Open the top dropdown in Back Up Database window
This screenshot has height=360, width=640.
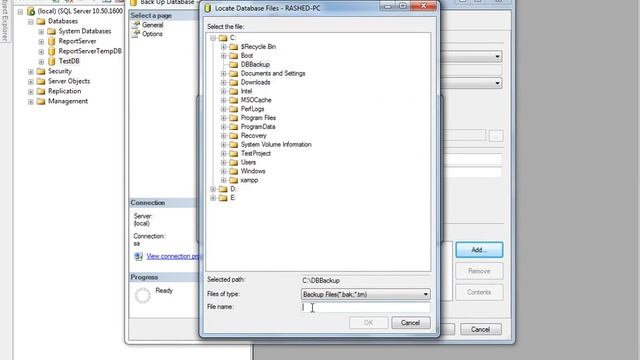497,56
